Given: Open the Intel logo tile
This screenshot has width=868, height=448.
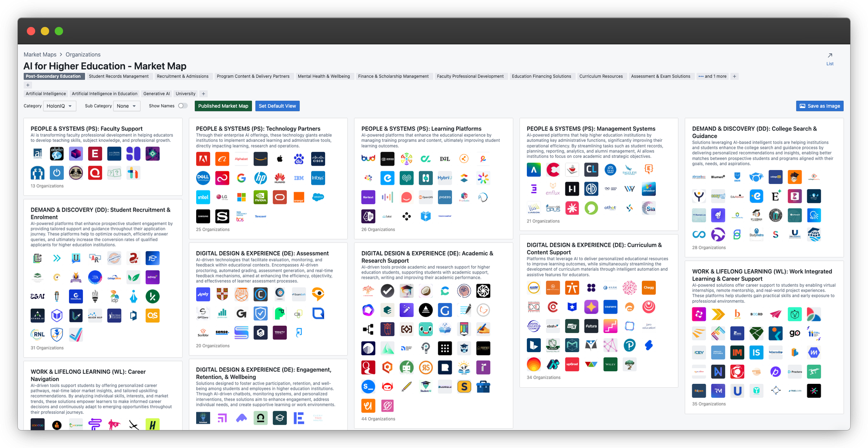Looking at the screenshot, I should 203,197.
